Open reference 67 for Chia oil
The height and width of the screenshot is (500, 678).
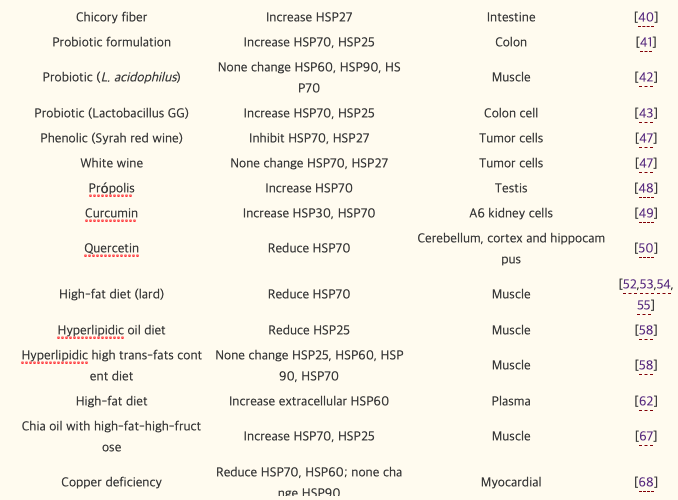(x=646, y=436)
